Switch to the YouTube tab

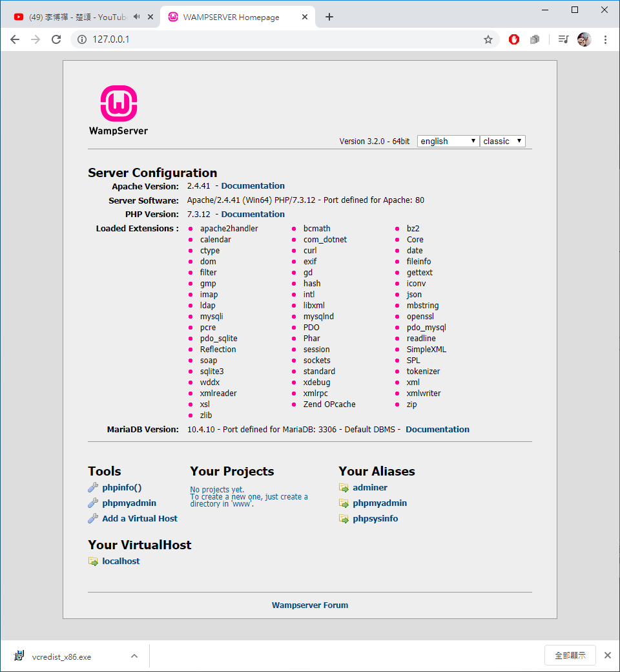(x=77, y=17)
